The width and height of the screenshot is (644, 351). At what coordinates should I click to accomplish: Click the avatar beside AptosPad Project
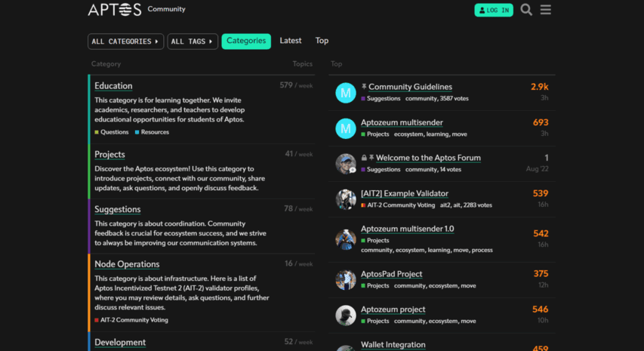point(346,280)
